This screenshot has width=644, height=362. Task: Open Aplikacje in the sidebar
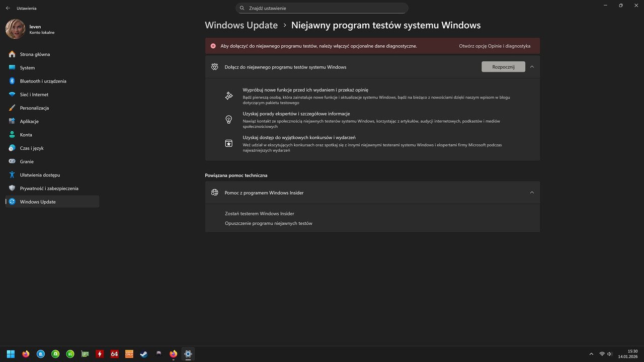pyautogui.click(x=52, y=121)
